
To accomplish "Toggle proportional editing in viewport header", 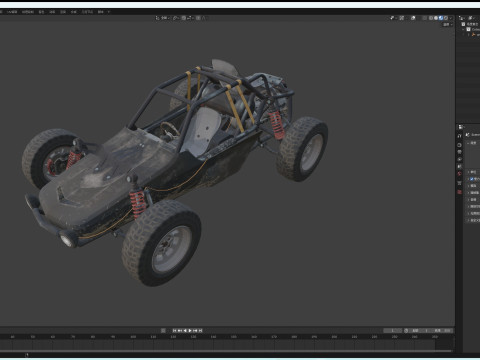I will (x=198, y=18).
